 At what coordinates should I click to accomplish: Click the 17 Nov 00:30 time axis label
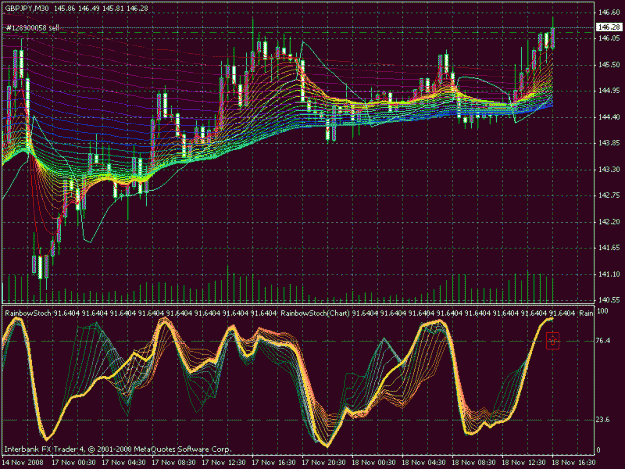coord(74,462)
